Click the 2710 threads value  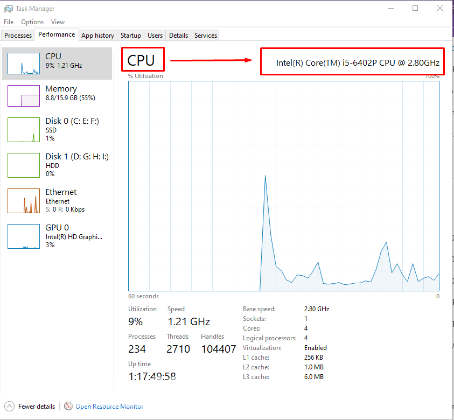(178, 349)
